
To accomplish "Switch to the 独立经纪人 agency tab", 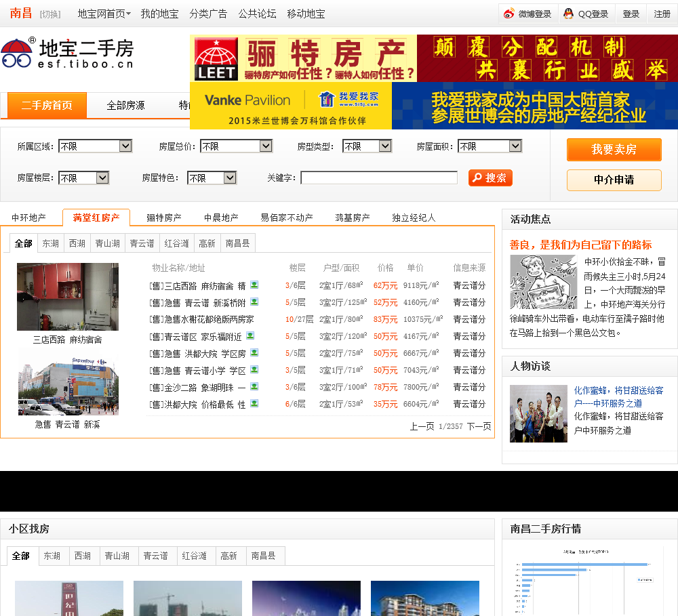I will (x=414, y=218).
